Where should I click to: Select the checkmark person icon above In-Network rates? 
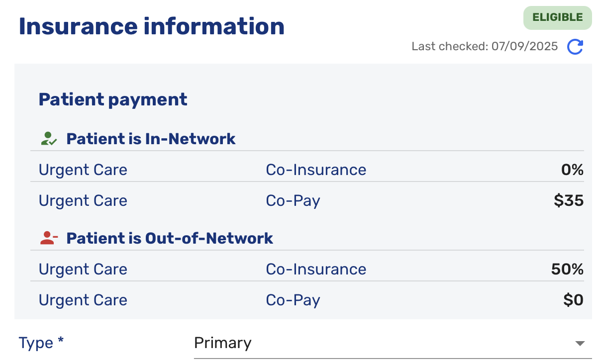tap(48, 138)
